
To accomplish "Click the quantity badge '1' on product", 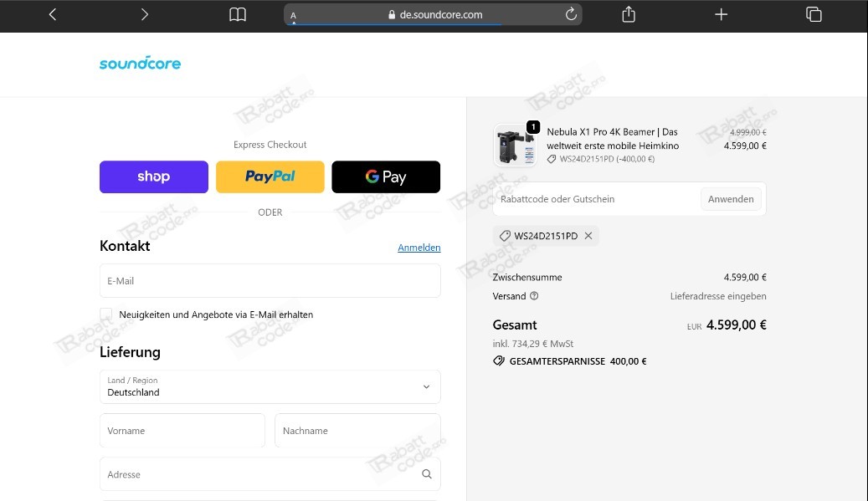I will 533,127.
